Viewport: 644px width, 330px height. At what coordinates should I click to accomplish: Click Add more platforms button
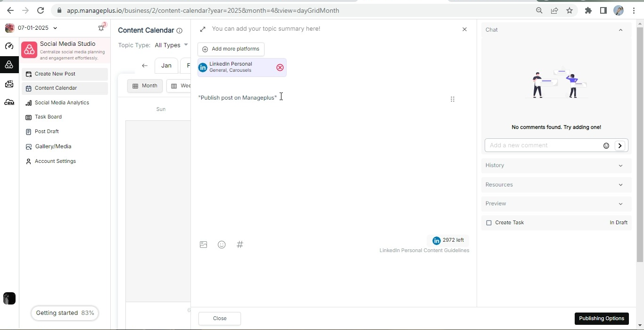tap(231, 49)
